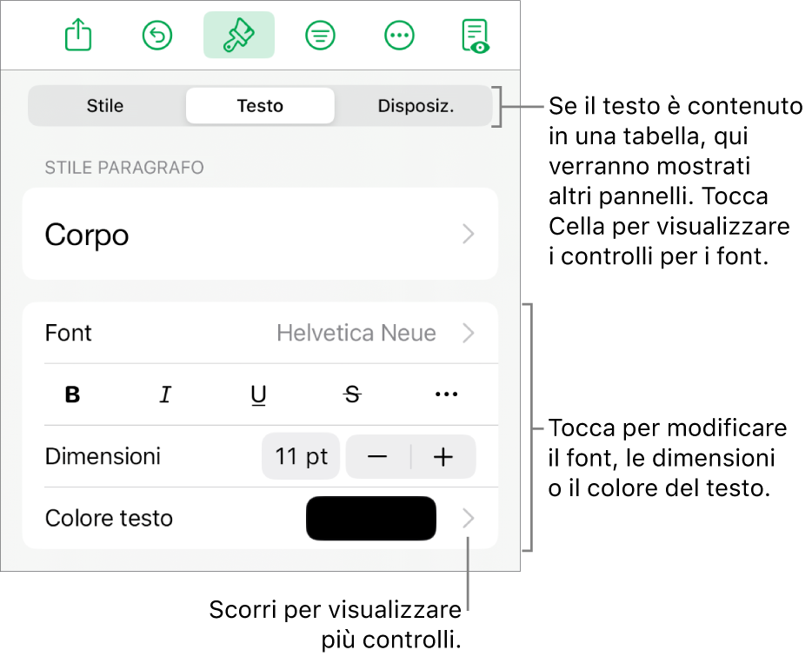
Task: Toggle bold formatting B button
Action: coord(72,394)
